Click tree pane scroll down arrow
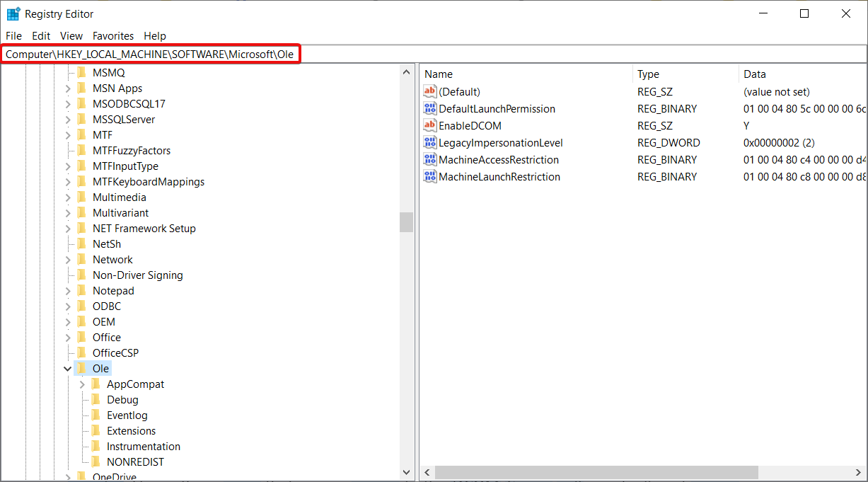 [406, 471]
